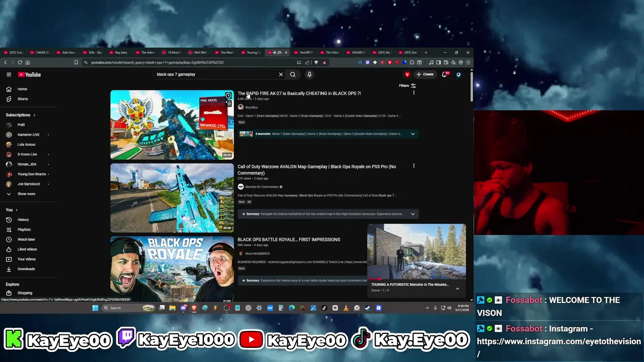
Task: Expand Subscriptions section header
Action: [x=21, y=115]
